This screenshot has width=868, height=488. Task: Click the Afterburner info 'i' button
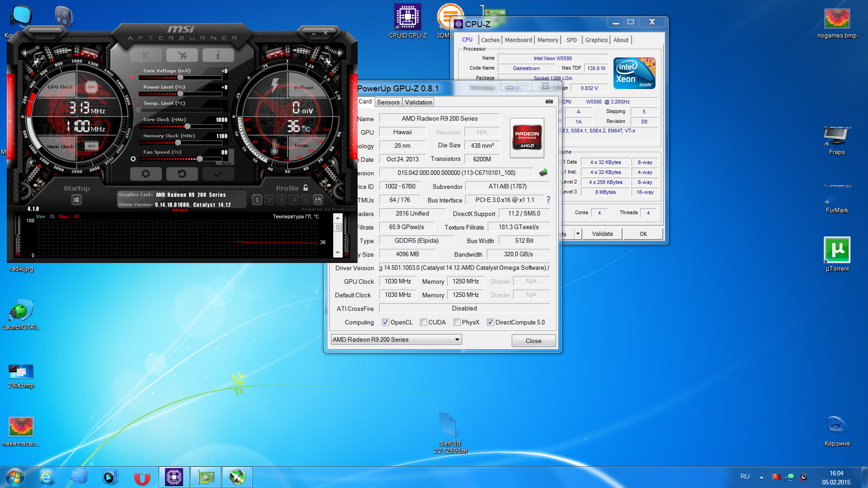coord(218,55)
